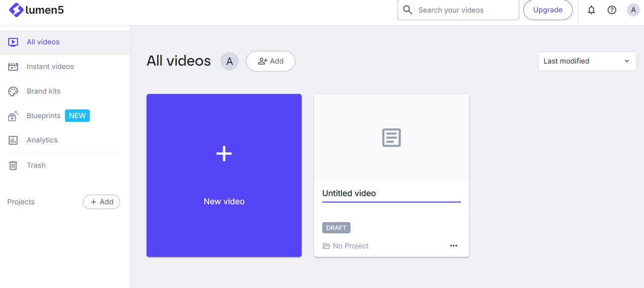Open the account avatar in top bar
The width and height of the screenshot is (644, 288).
pyautogui.click(x=633, y=10)
